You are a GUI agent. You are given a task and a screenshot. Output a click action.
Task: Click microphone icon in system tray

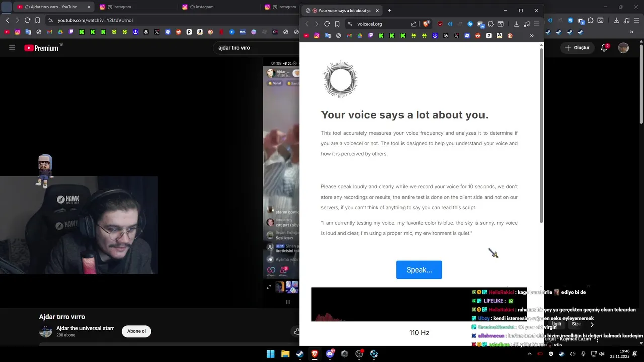tap(583, 354)
